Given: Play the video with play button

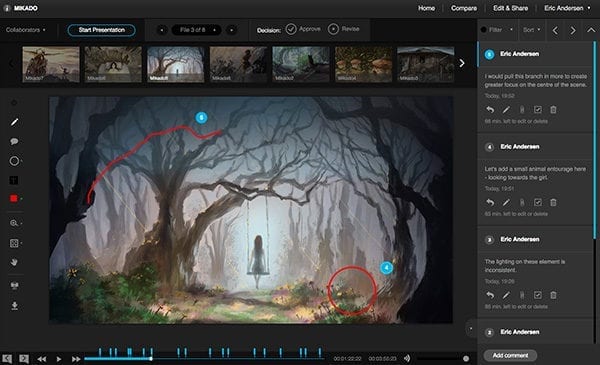Looking at the screenshot, I should pos(59,359).
